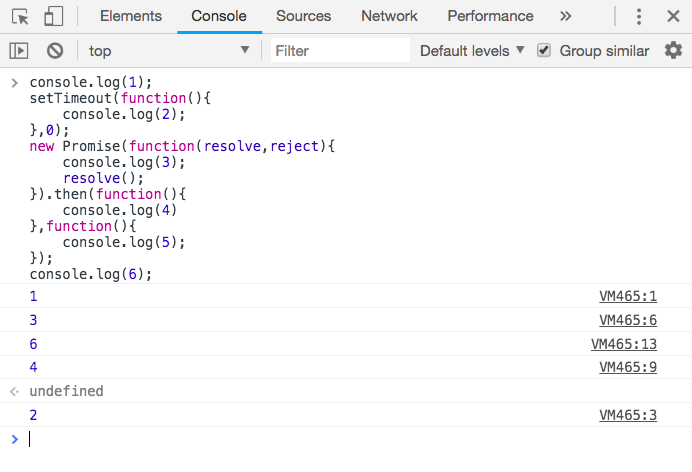Open the Sources tab
Screen dimensions: 692x472
[x=303, y=16]
